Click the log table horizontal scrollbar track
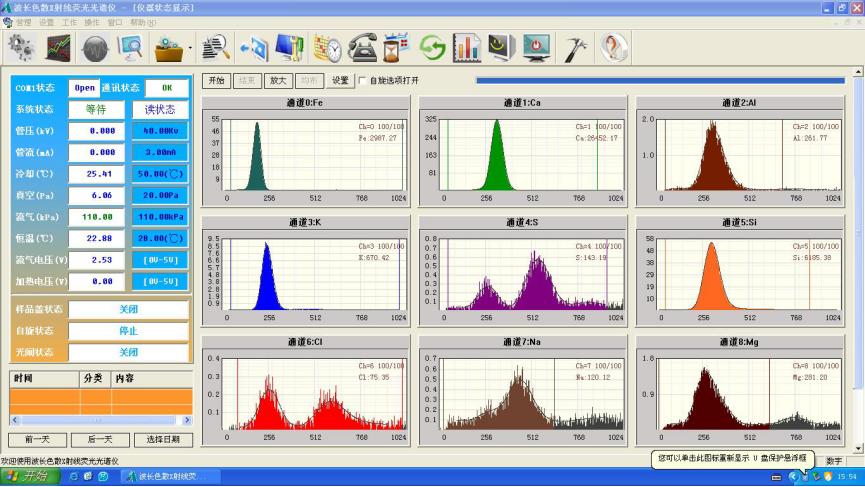Screen dimensions: 865x487 coord(100,420)
